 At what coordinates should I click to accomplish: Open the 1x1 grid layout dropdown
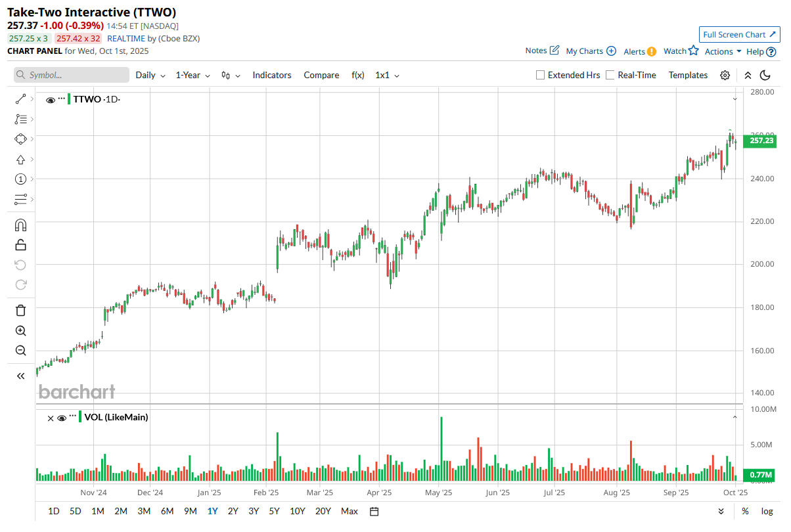click(x=387, y=75)
